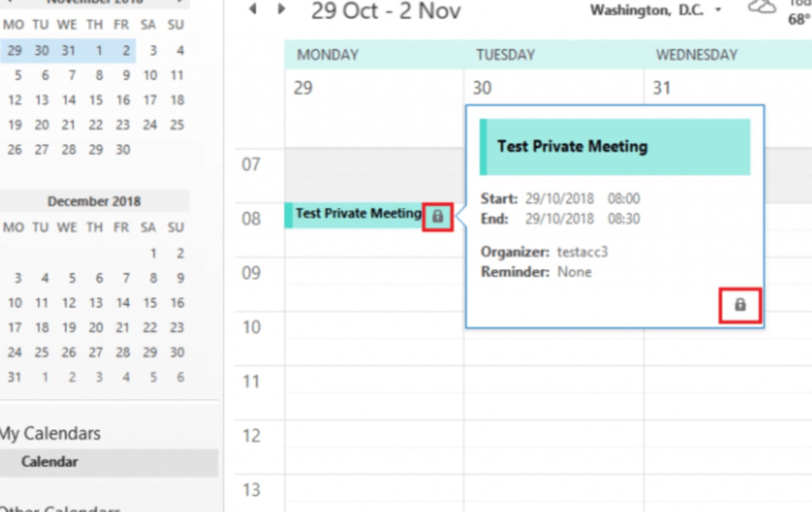
Task: Select November 23 in the mini calendar
Action: coord(123,125)
